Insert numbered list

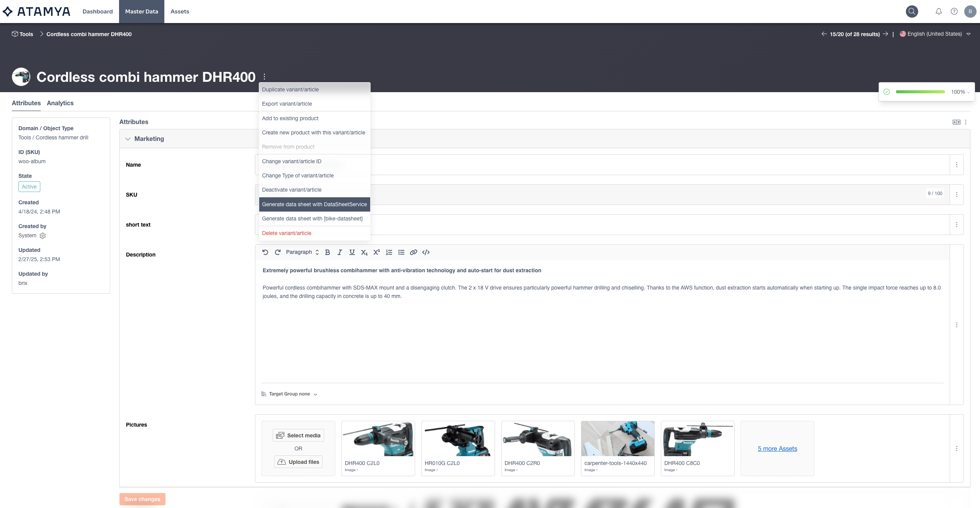click(389, 252)
